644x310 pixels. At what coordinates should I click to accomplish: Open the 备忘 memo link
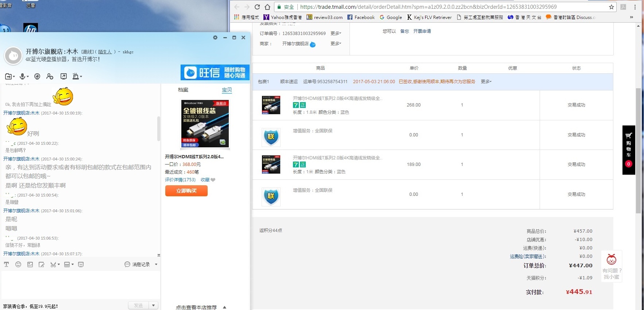pos(405,31)
